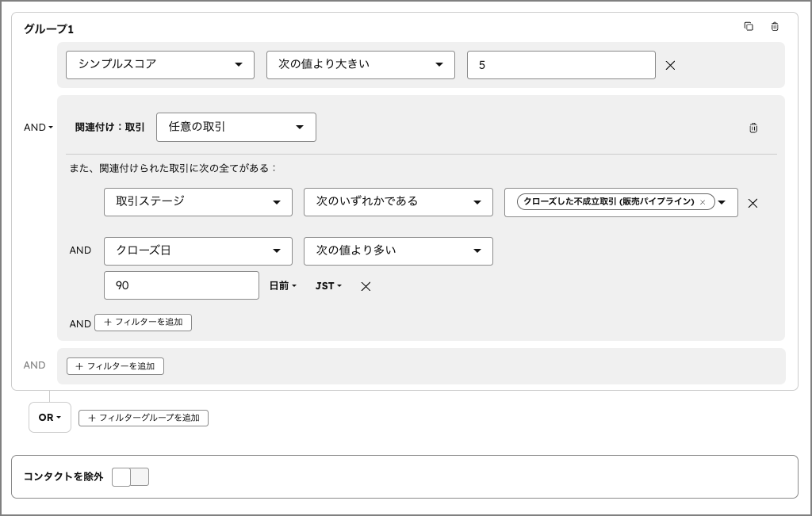This screenshot has width=812, height=516.
Task: Open the シンプルスコア property dropdown
Action: click(x=160, y=65)
